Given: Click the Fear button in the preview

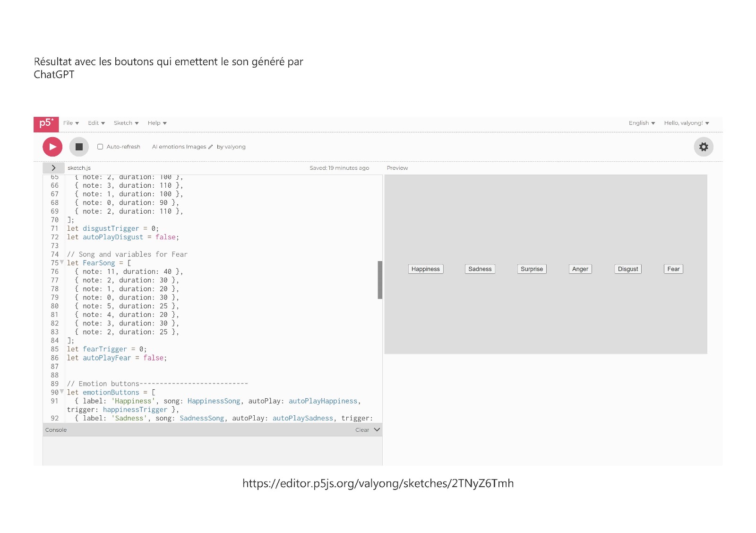Looking at the screenshot, I should click(673, 269).
